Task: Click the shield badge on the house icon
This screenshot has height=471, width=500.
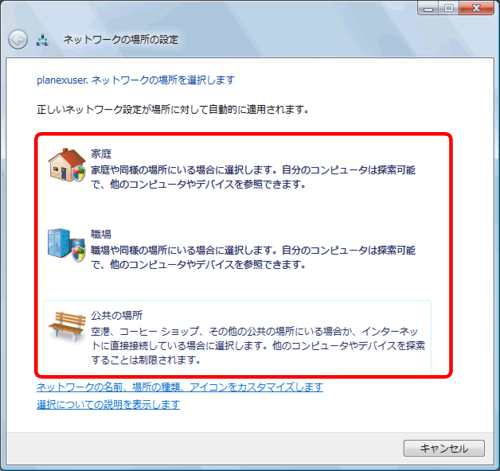Action: click(x=79, y=173)
